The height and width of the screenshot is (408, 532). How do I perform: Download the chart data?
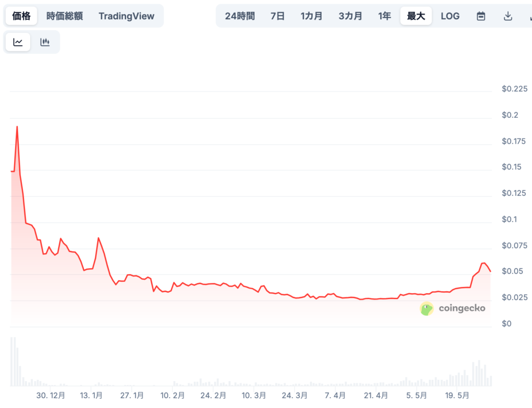point(508,16)
